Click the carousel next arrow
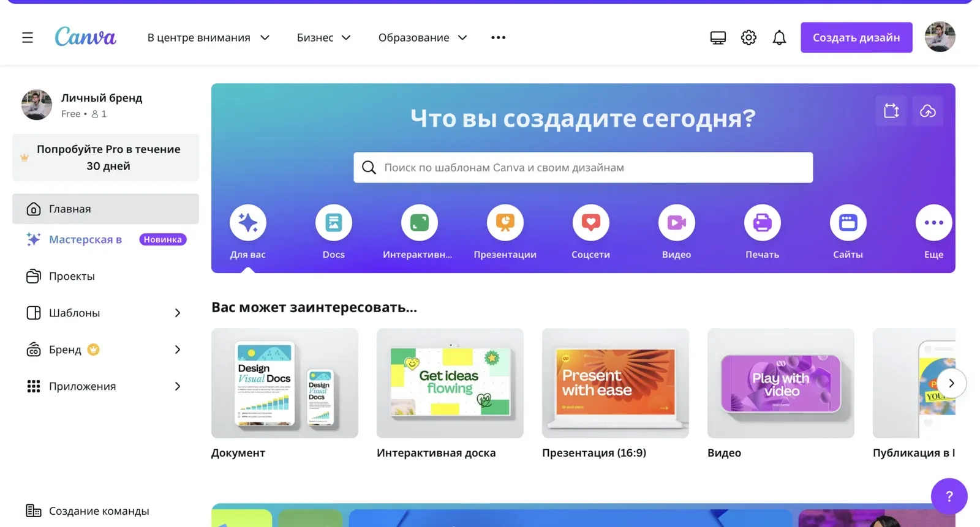Image resolution: width=980 pixels, height=527 pixels. click(x=951, y=383)
